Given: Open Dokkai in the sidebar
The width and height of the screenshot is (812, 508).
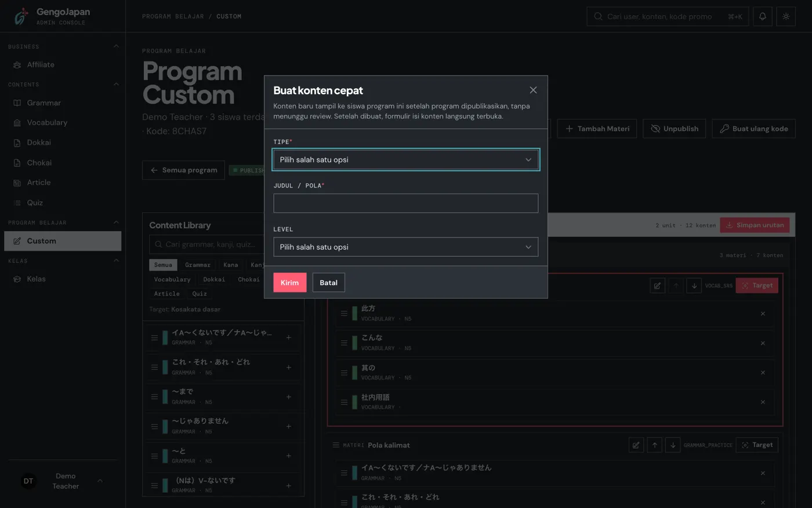Looking at the screenshot, I should (63, 142).
